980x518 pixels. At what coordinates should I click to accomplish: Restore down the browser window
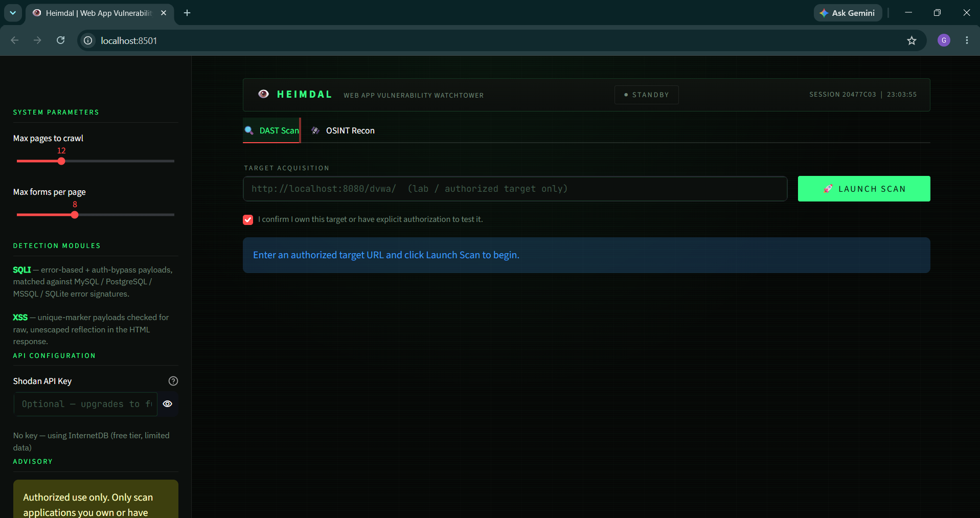coord(937,13)
